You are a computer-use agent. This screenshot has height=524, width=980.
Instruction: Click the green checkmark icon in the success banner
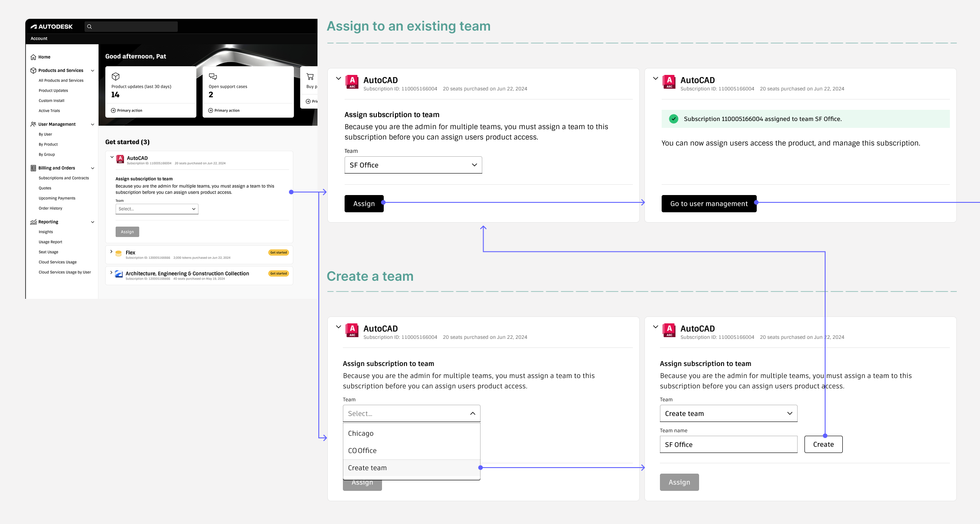click(x=674, y=119)
